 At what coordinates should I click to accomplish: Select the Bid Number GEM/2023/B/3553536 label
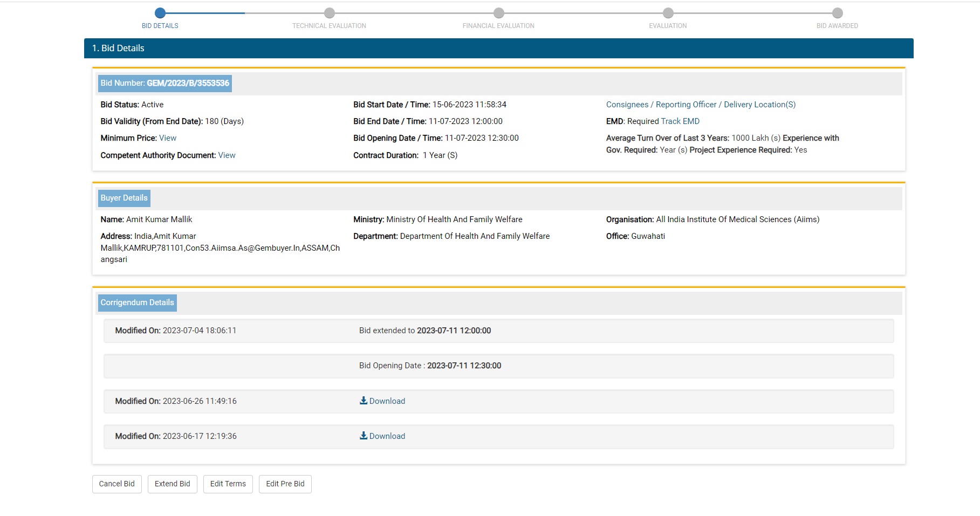pos(165,83)
